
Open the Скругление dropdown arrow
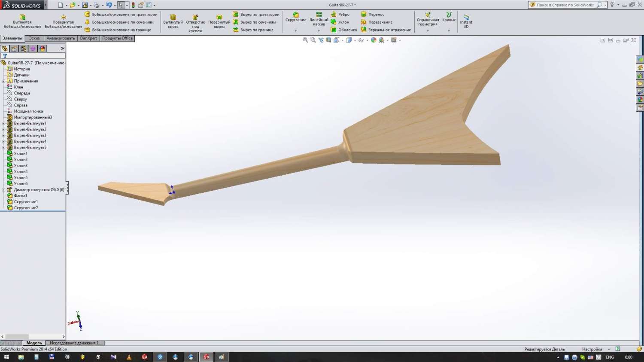295,31
